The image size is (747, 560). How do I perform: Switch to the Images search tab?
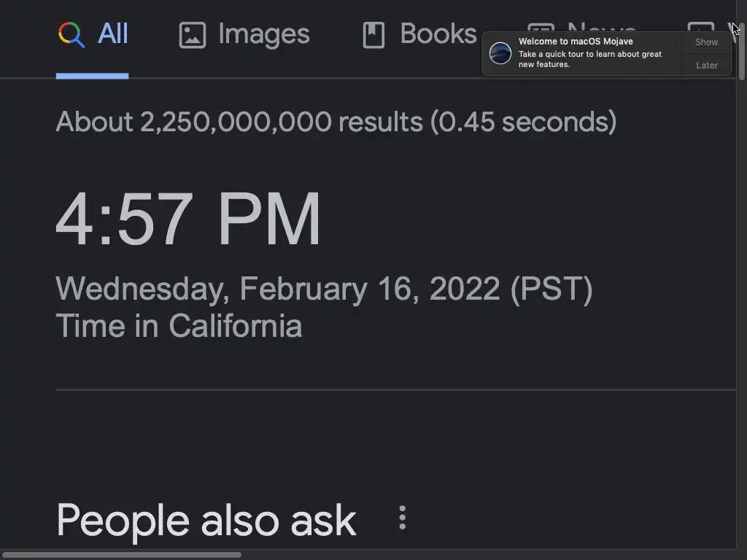(263, 34)
